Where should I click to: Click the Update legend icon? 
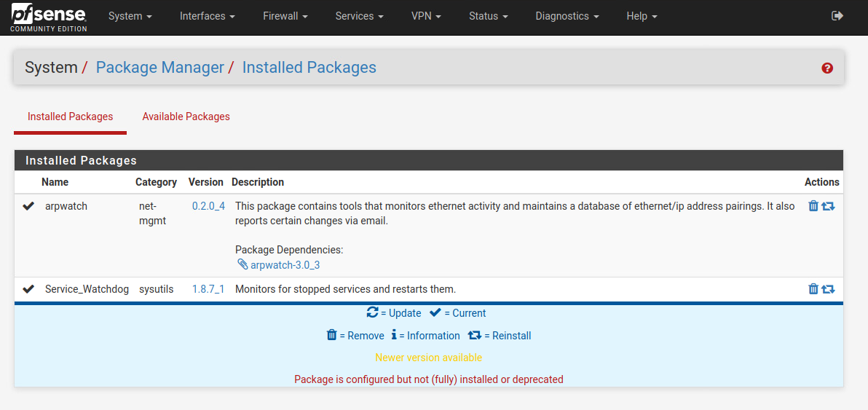click(x=373, y=312)
